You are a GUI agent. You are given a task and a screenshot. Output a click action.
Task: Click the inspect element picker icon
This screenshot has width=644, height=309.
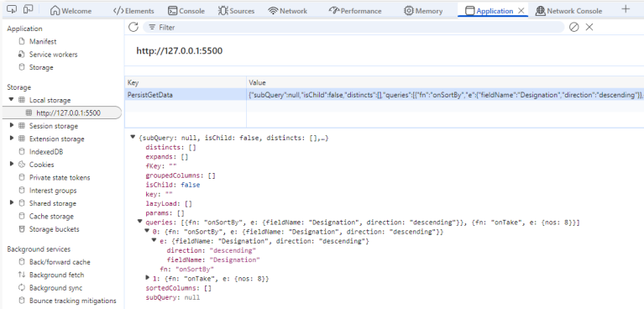(x=12, y=9)
